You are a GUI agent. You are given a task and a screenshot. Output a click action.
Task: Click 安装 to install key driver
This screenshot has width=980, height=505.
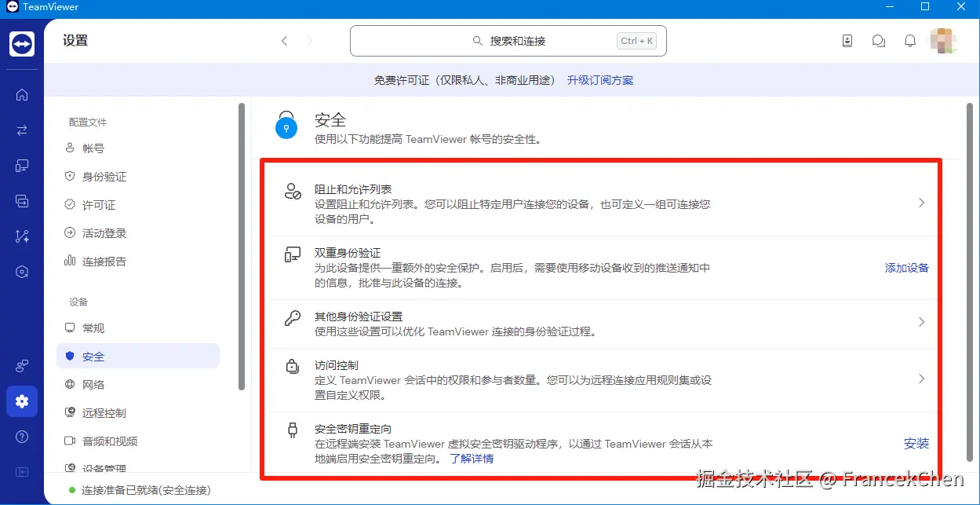pos(916,444)
